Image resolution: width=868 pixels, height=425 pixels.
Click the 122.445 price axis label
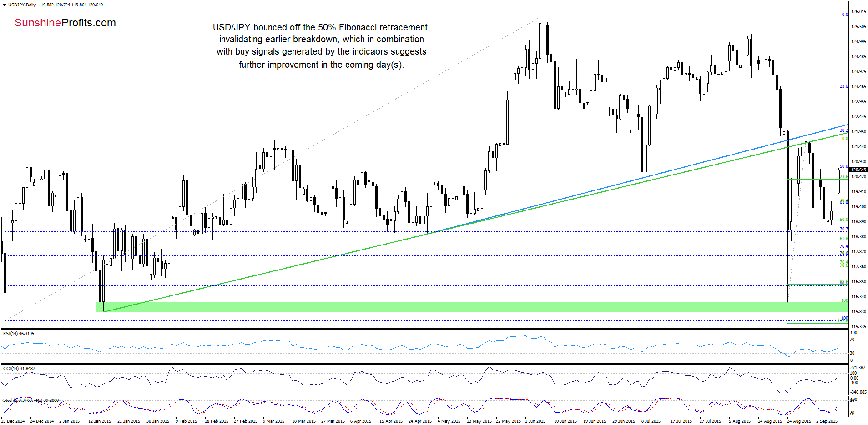click(858, 117)
